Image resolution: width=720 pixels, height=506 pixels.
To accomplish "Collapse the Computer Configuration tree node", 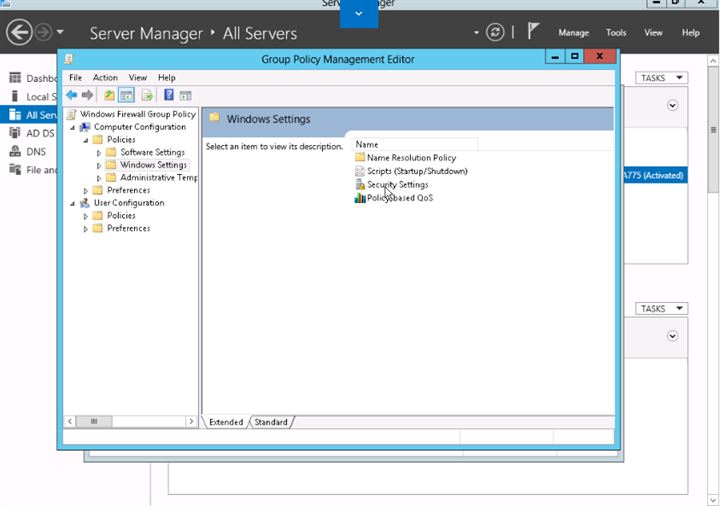I will pyautogui.click(x=72, y=128).
